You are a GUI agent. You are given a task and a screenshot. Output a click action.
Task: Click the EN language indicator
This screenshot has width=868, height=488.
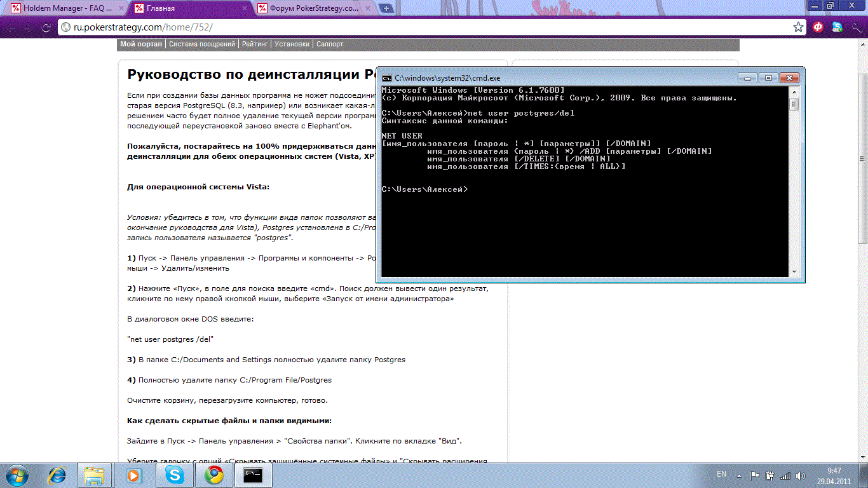[x=721, y=474]
